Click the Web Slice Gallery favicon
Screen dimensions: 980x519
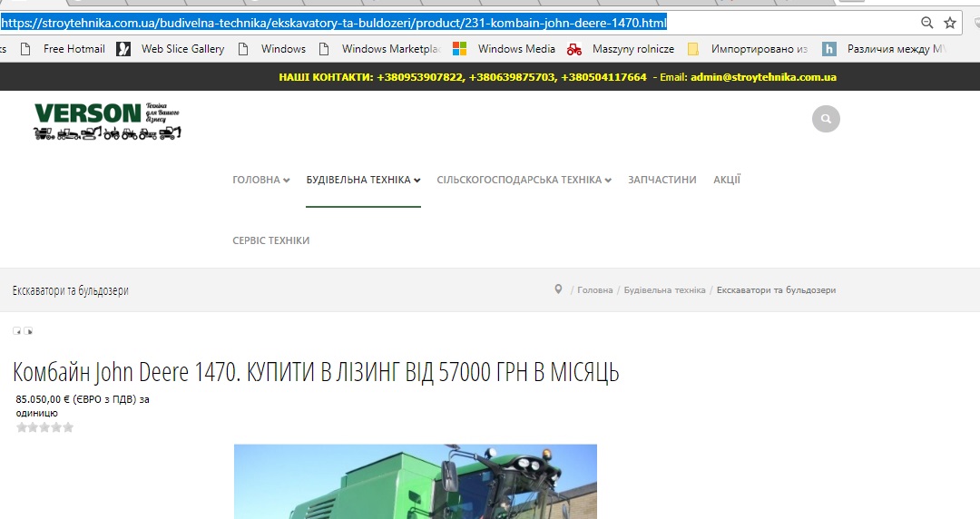point(123,49)
